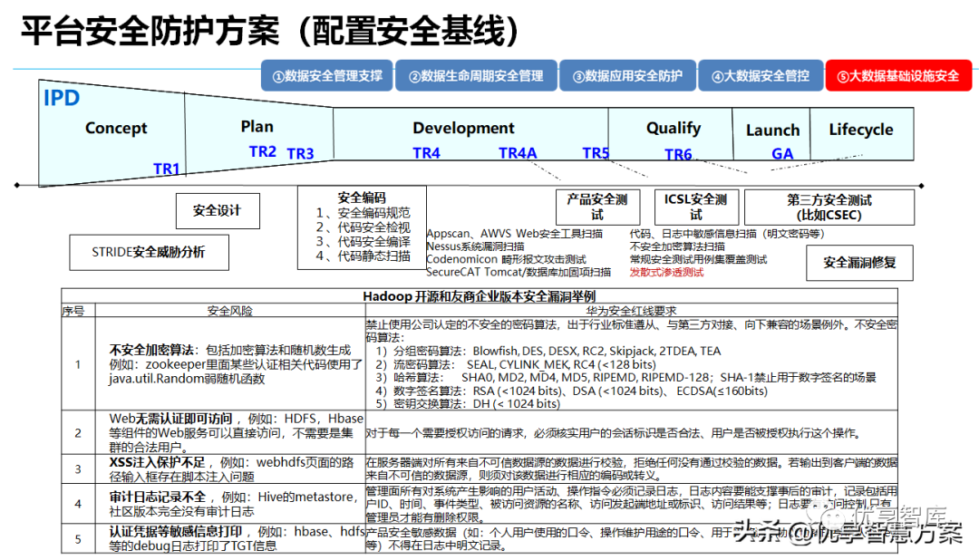Screen dimensions: 979x560
Task: Click the red 发散式渗透测试 text
Action: pyautogui.click(x=666, y=272)
